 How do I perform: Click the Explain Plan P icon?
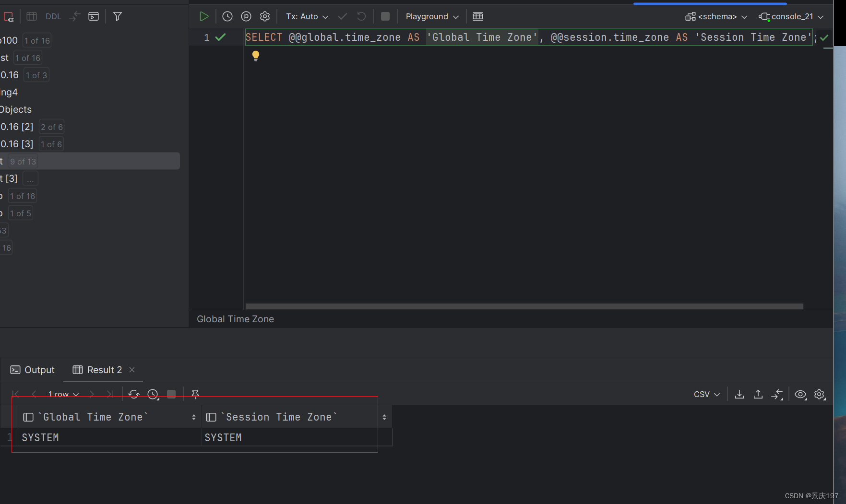coord(246,16)
